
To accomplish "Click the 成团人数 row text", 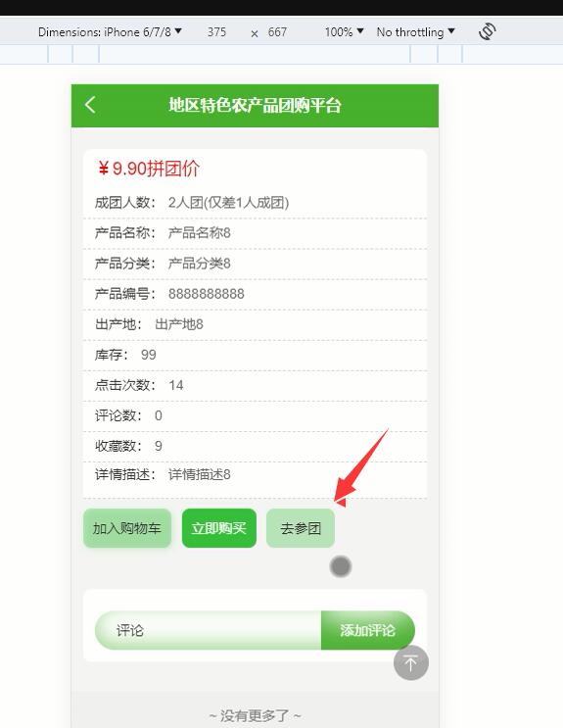I will [x=192, y=203].
